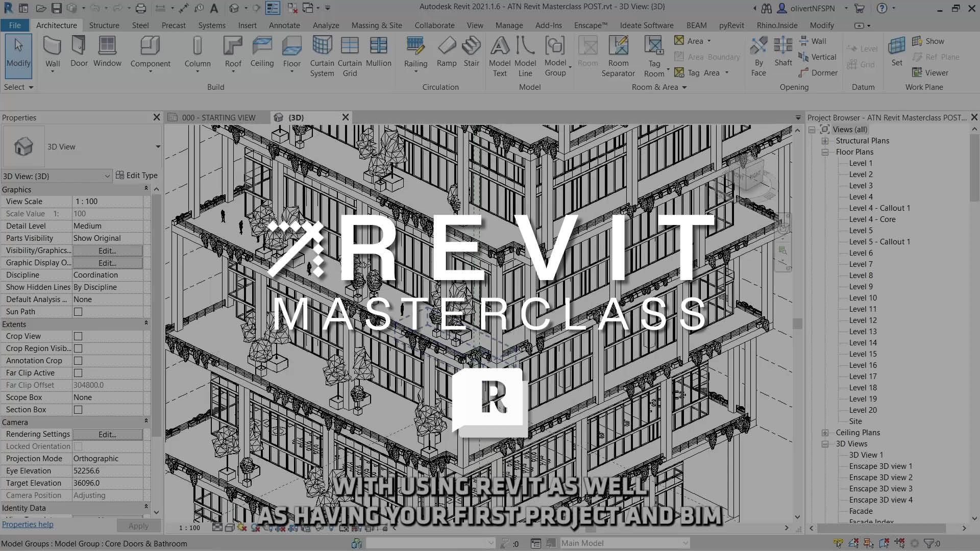Open the Component tool
The height and width of the screenshot is (551, 980).
(x=150, y=54)
